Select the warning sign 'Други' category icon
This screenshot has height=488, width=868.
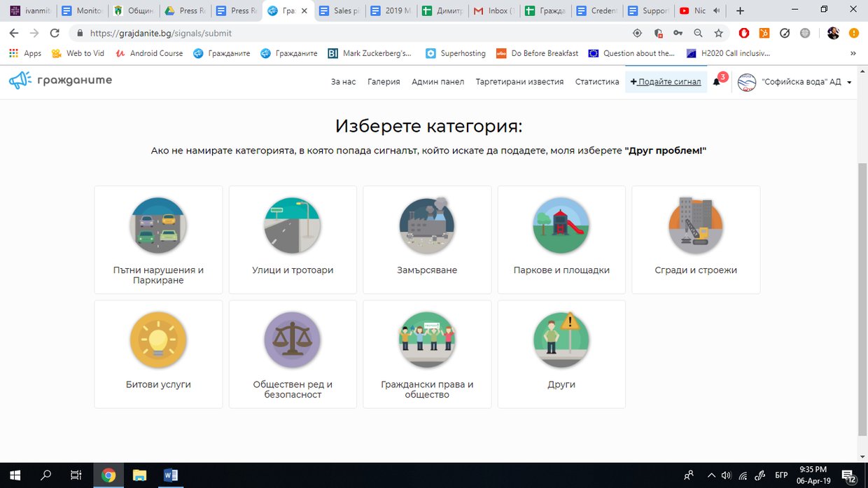[561, 340]
